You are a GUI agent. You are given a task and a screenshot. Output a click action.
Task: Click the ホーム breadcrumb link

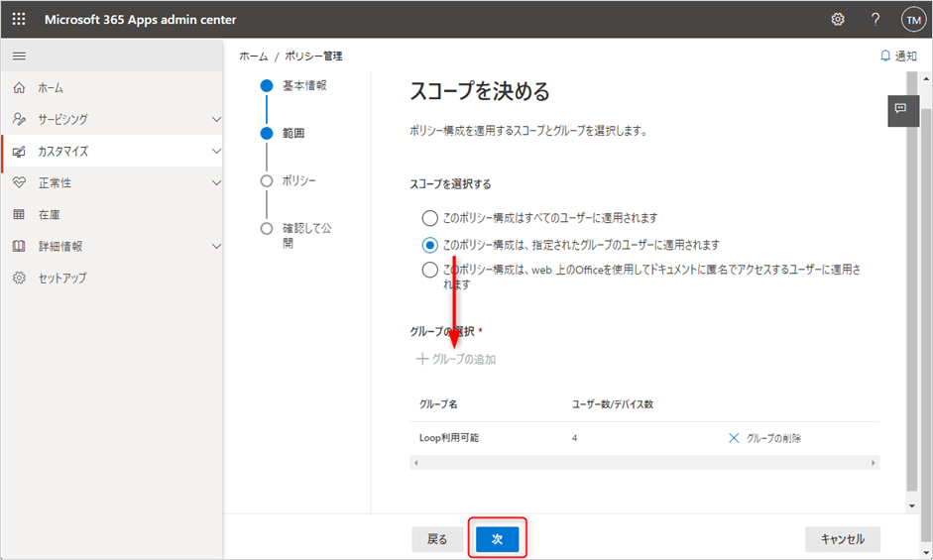click(x=254, y=56)
